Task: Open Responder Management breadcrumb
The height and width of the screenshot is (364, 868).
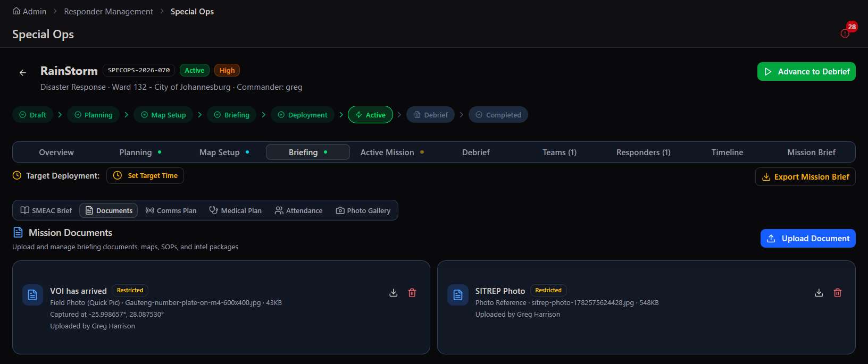Action: click(108, 11)
